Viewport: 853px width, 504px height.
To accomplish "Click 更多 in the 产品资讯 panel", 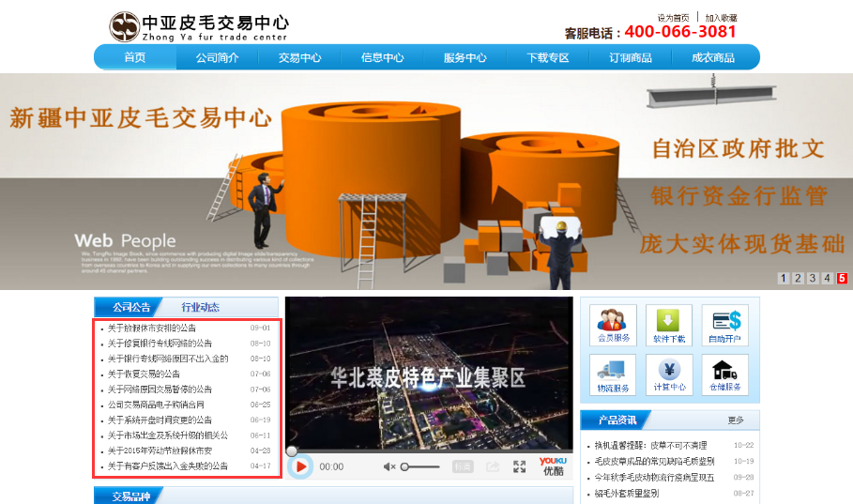I will point(736,420).
